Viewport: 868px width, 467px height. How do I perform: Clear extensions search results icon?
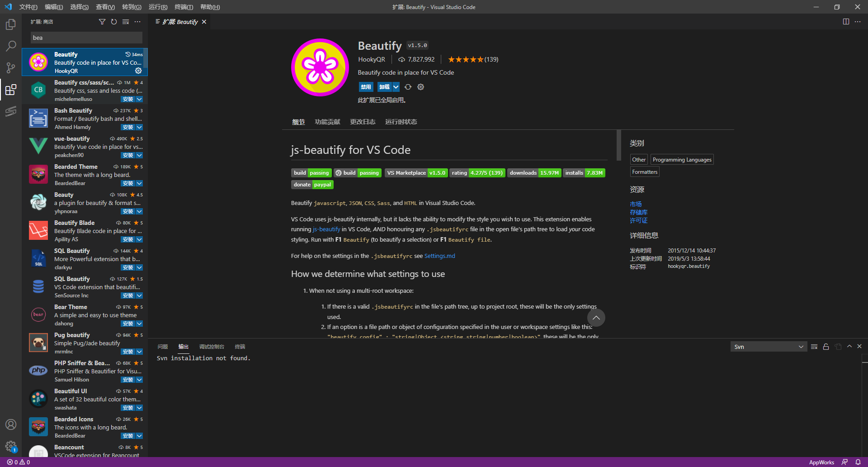pos(126,22)
